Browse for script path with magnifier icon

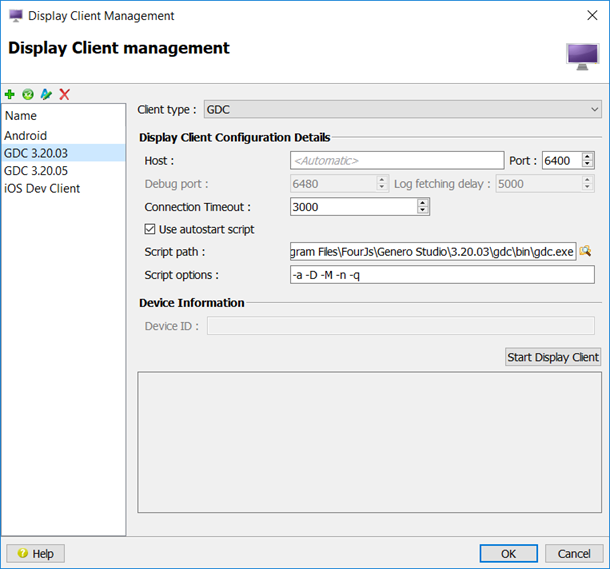[587, 251]
